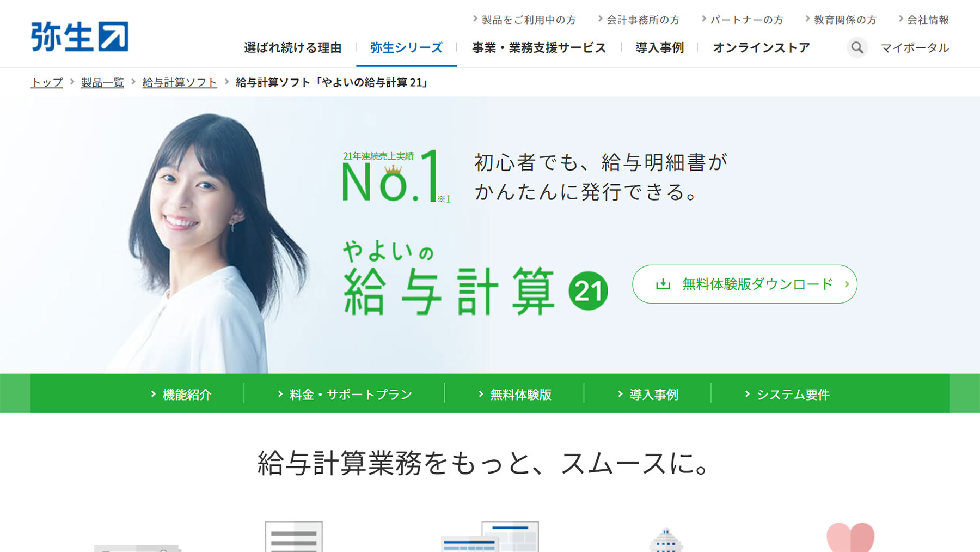Image resolution: width=980 pixels, height=552 pixels.
Task: Click the search magnifier icon
Action: 857,48
